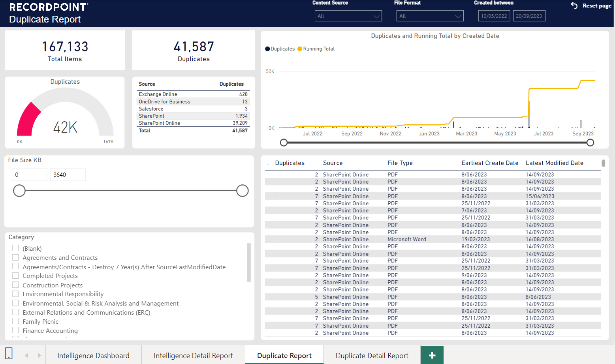Click the Duplicates legend dot in chart
This screenshot has width=615, height=364.
click(x=267, y=49)
